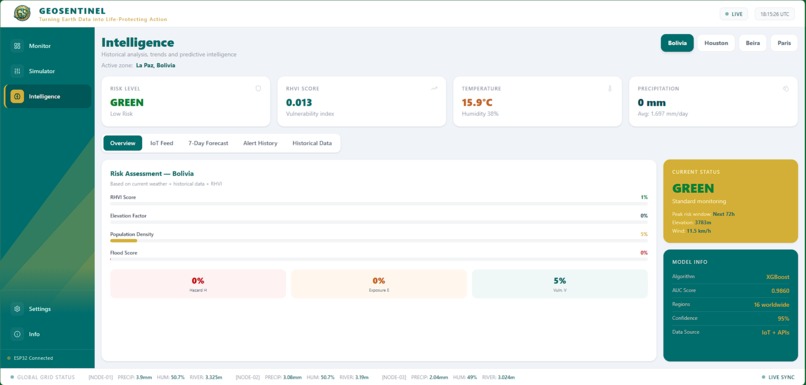Select the Historical Data tab
Image resolution: width=806 pixels, height=385 pixels.
(x=312, y=143)
